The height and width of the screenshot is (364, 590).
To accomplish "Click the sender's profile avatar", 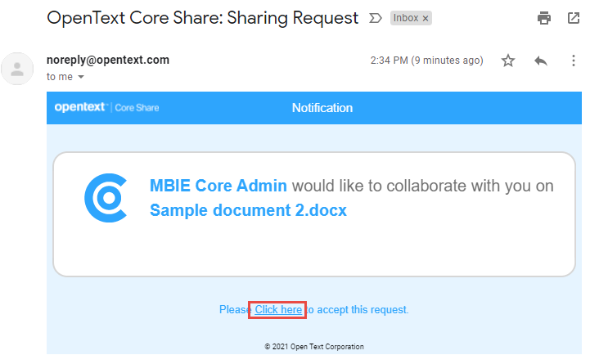I will (18, 69).
